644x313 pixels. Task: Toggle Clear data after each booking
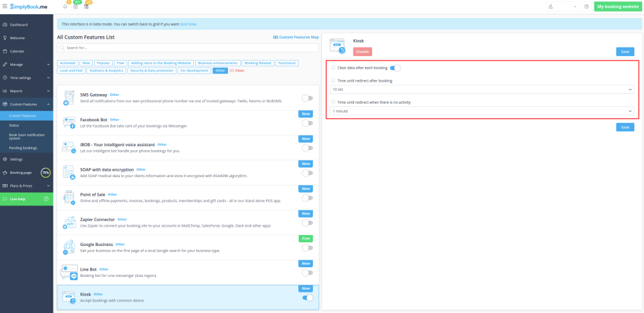[395, 68]
